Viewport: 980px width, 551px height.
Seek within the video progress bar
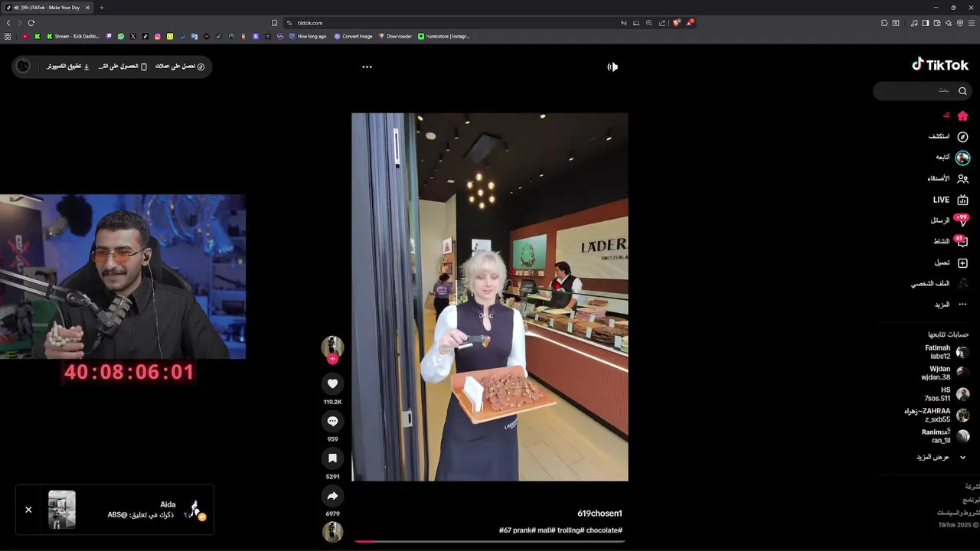click(x=490, y=541)
